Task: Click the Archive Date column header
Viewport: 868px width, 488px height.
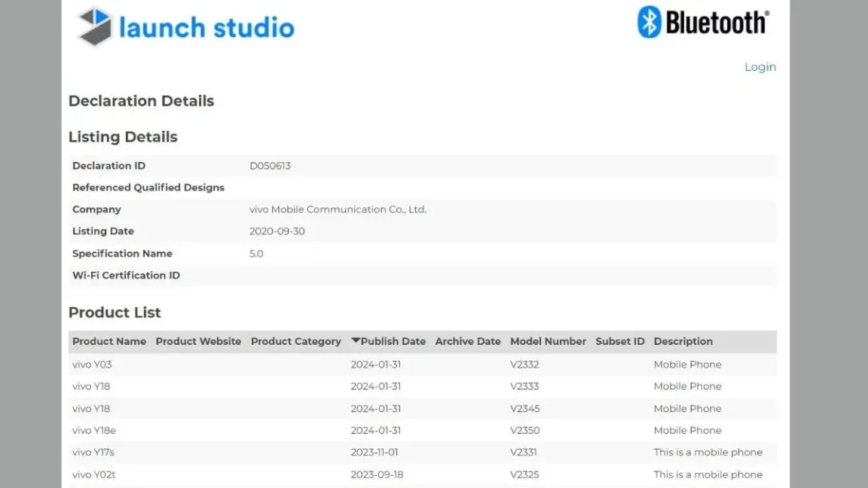Action: [468, 341]
